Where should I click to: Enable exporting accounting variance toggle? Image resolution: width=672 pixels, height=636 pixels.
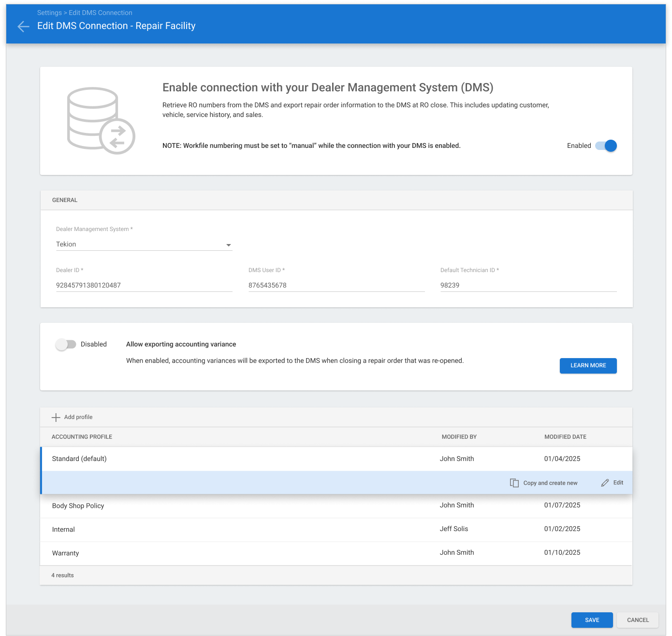pos(66,344)
